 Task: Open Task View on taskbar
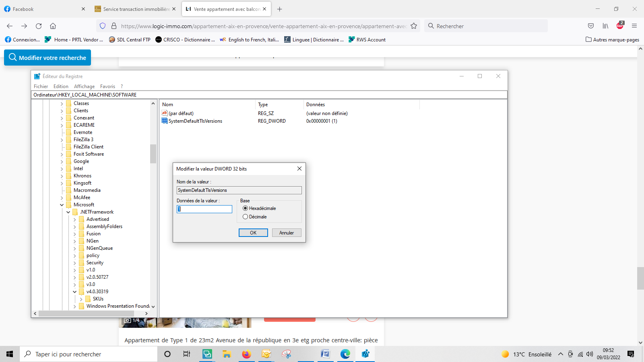point(187,354)
